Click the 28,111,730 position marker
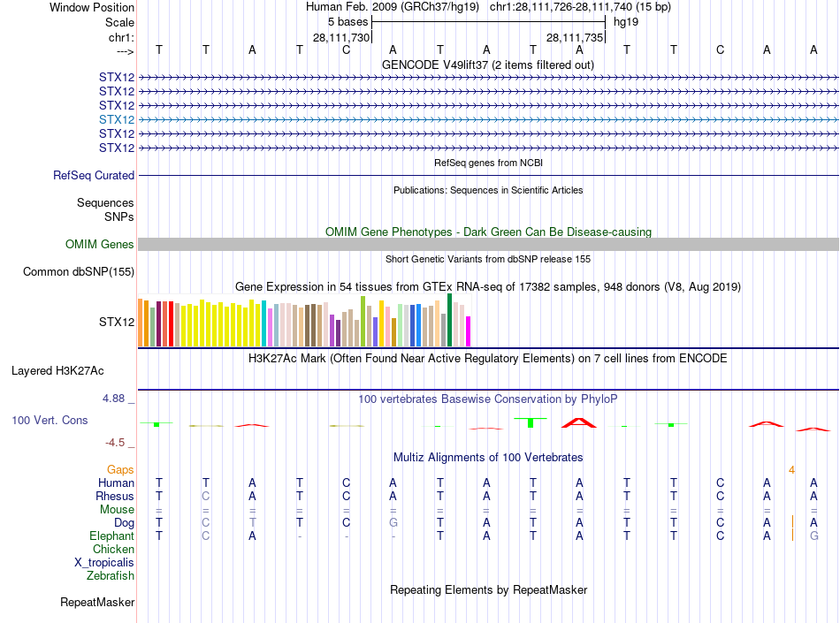This screenshot has height=623, width=840. 341,37
